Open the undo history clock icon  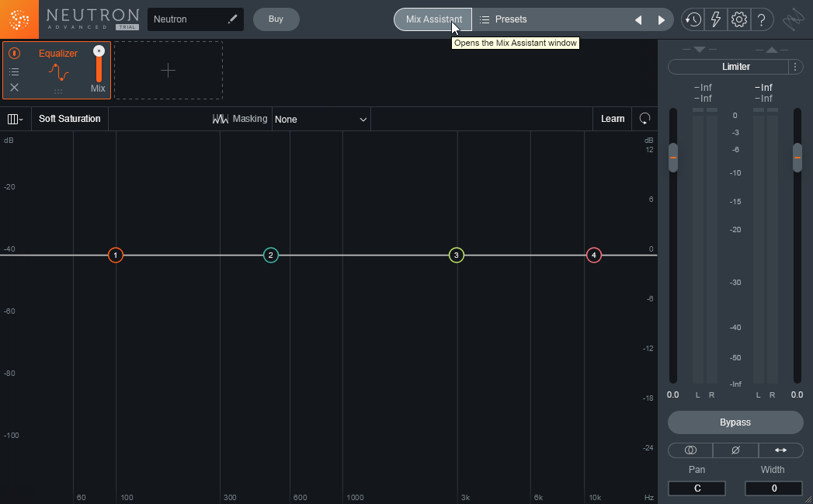click(x=693, y=19)
